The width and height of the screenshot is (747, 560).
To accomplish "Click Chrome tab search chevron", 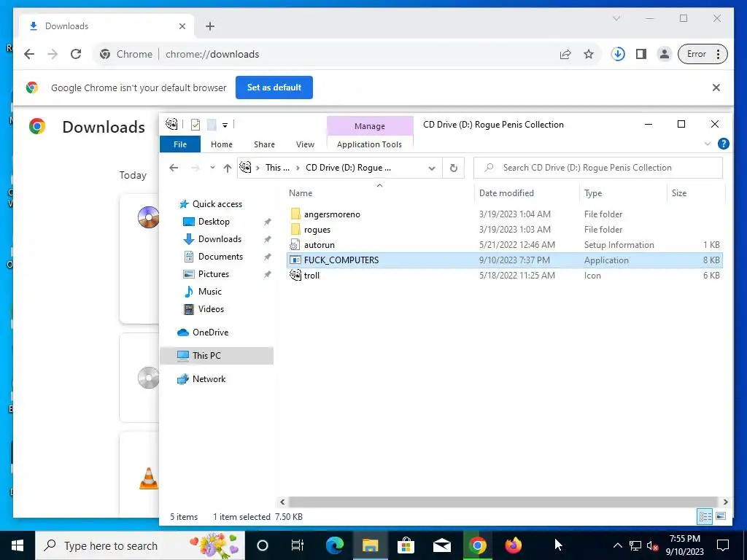I will point(616,18).
